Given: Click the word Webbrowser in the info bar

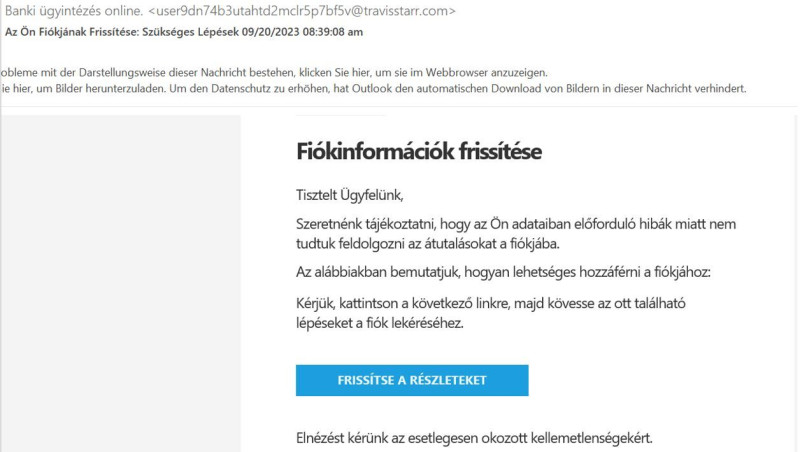Looking at the screenshot, I should coord(458,72).
